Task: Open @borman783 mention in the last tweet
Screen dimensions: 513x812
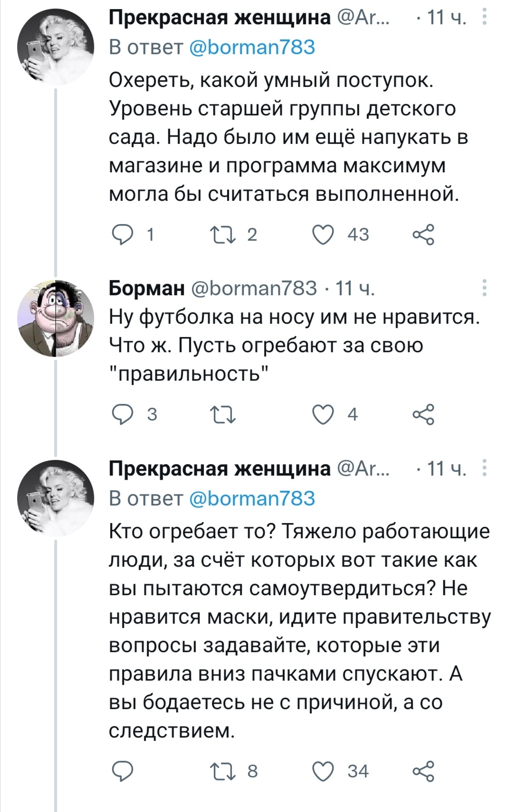Action: tap(252, 498)
